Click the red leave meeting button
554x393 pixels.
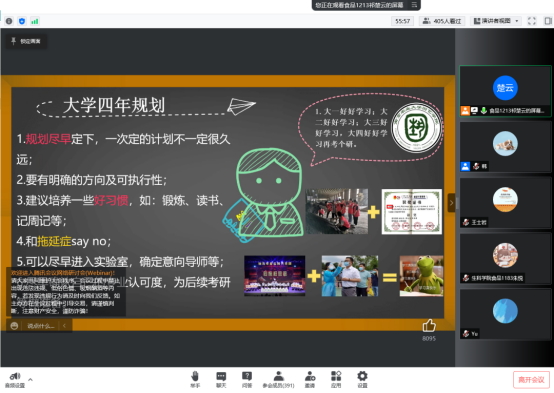[x=531, y=380]
